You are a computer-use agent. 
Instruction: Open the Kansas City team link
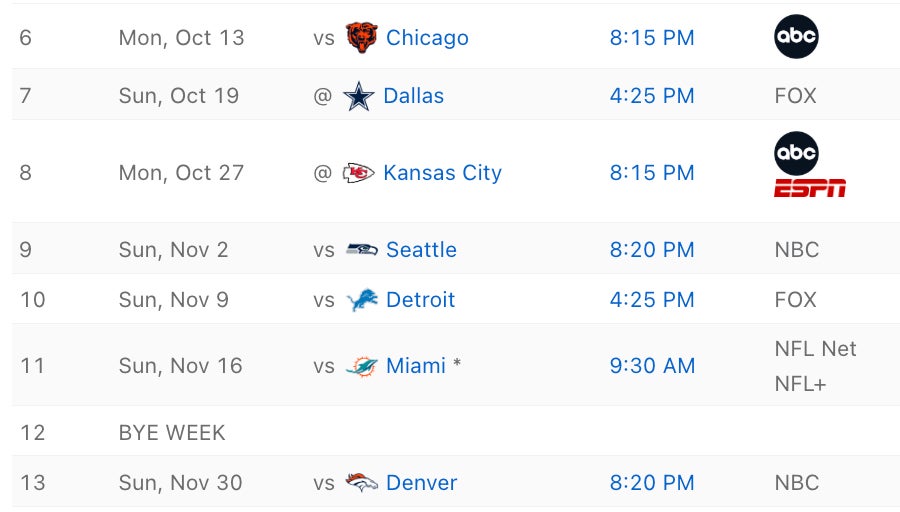pyautogui.click(x=442, y=173)
